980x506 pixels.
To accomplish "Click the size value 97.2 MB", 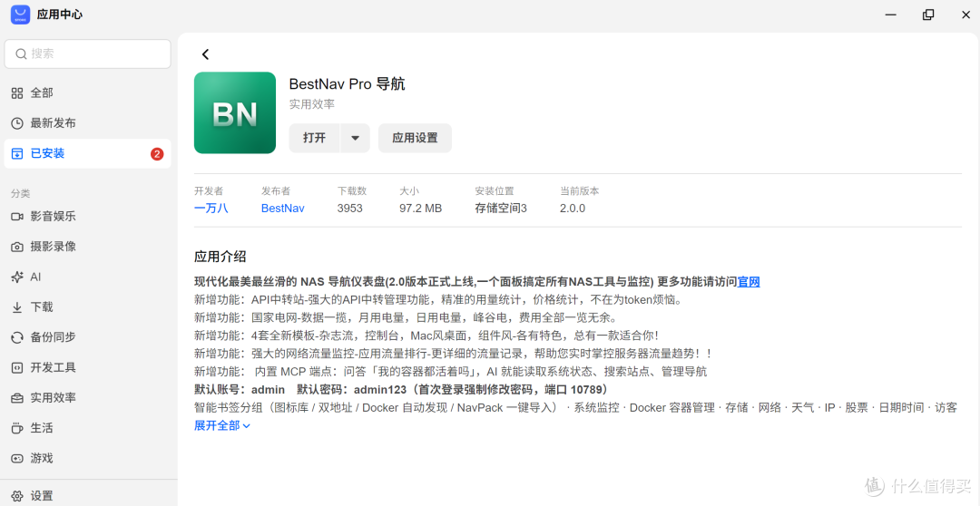I will click(421, 208).
